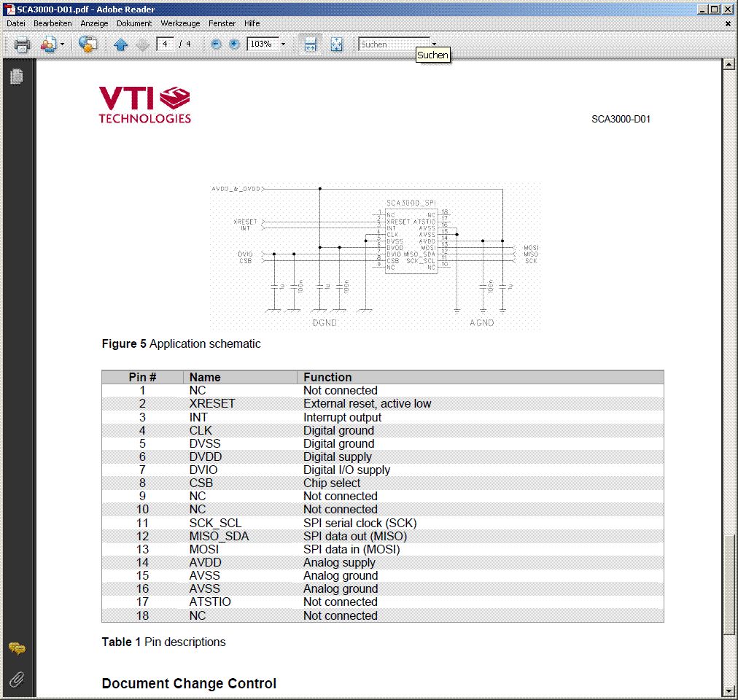Click the 'SCK_SCL' name cell
Viewport: 738px width, 700px height.
pyautogui.click(x=215, y=523)
